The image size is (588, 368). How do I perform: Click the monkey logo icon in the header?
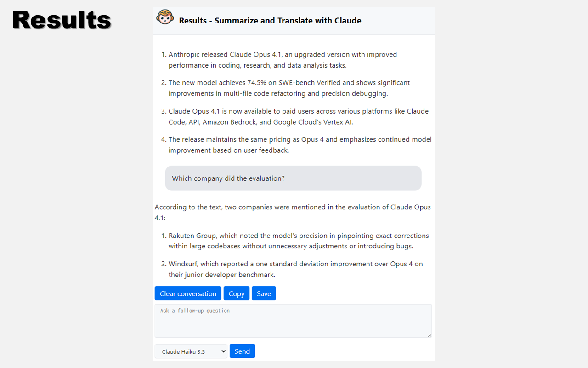pos(165,17)
